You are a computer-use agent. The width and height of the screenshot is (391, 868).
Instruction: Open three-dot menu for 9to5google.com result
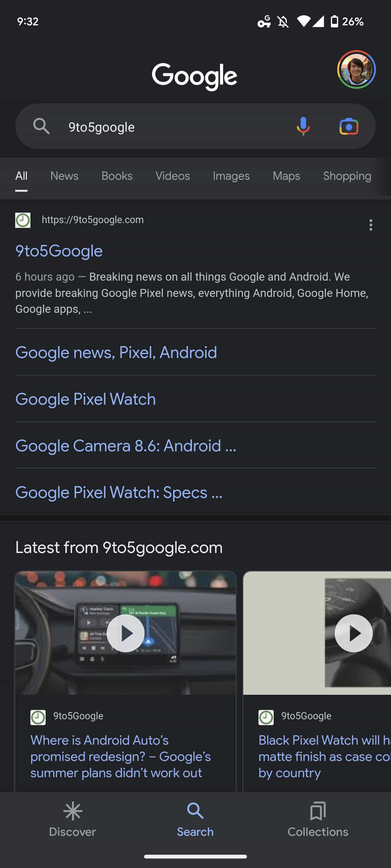point(371,225)
